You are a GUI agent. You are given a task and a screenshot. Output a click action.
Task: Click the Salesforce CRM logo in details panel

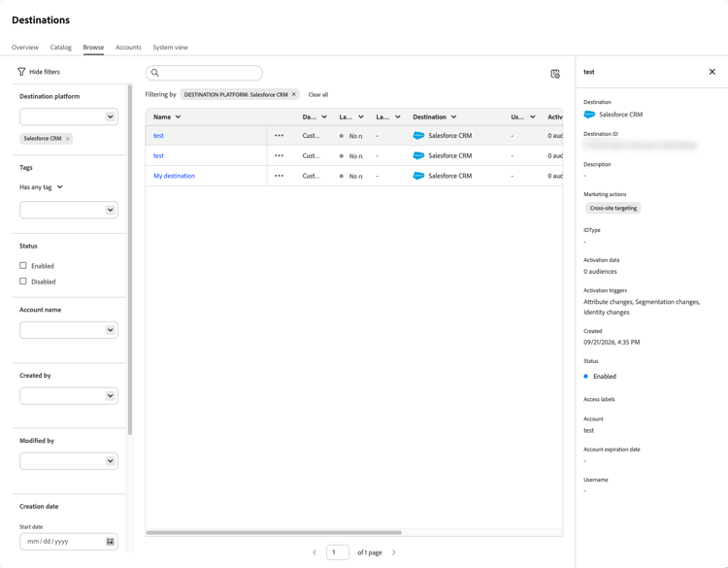589,115
